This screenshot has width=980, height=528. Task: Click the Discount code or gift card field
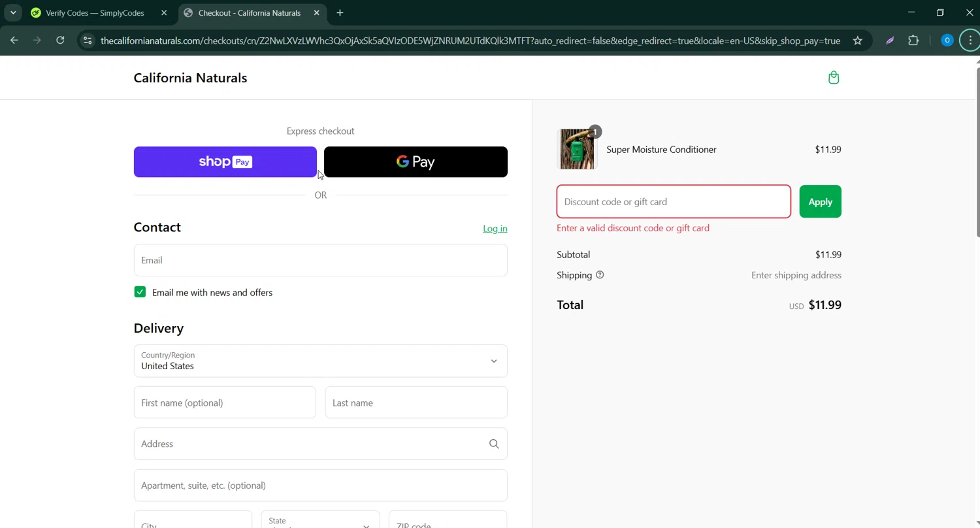(674, 202)
